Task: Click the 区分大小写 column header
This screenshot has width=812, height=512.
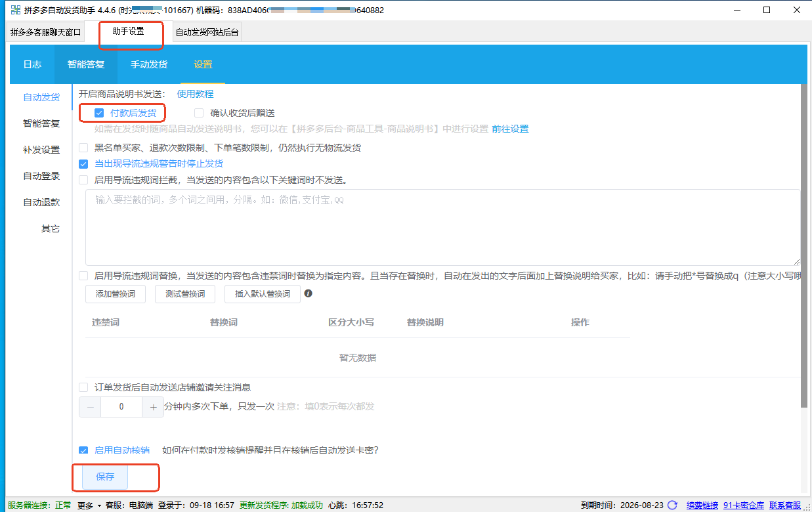Action: (x=351, y=322)
